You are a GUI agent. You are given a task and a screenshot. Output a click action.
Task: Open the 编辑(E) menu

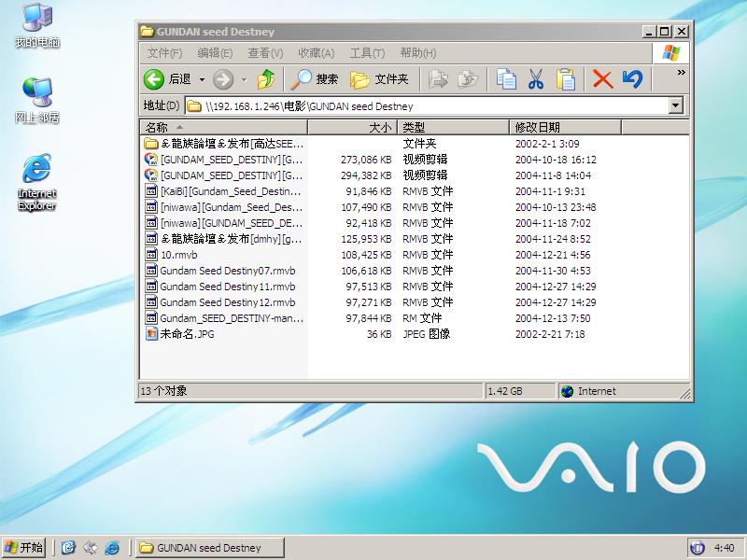click(215, 53)
